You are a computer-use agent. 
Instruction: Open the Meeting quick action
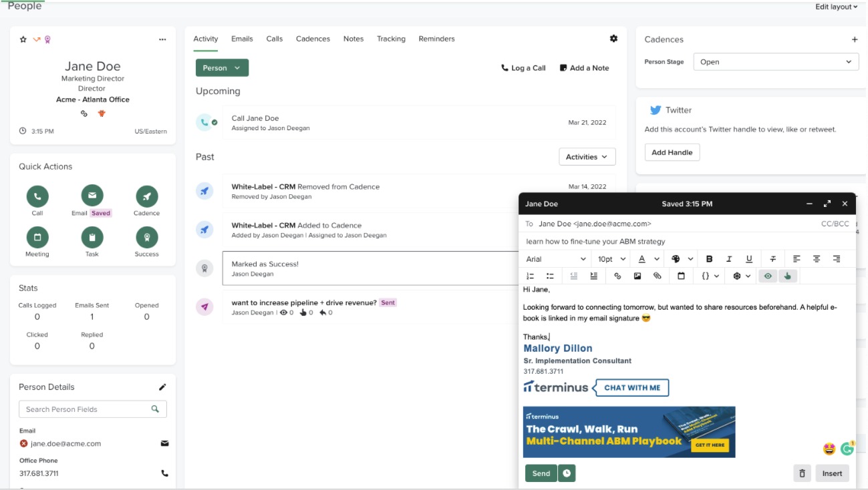tap(37, 237)
